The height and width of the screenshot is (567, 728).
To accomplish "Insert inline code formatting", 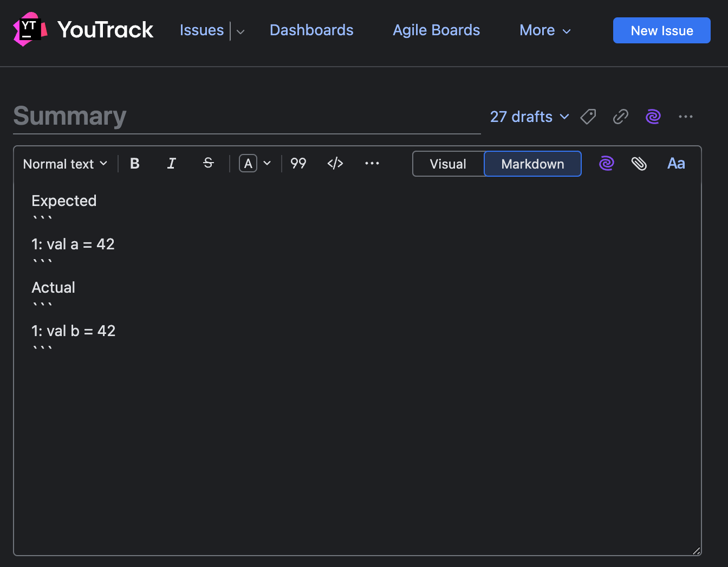I will point(335,164).
